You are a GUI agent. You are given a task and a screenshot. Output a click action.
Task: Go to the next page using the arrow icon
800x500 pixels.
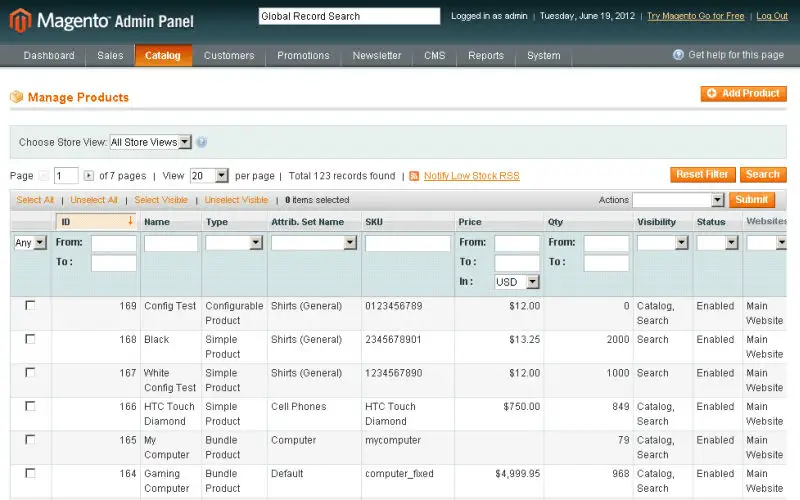tap(89, 176)
